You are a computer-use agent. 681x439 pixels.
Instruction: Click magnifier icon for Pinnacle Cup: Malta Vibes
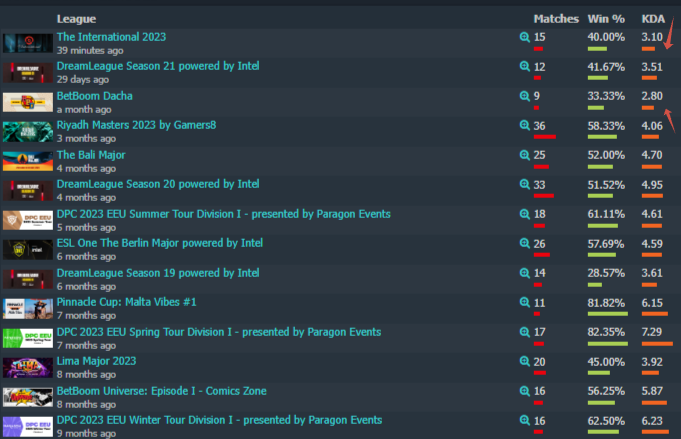coord(525,302)
